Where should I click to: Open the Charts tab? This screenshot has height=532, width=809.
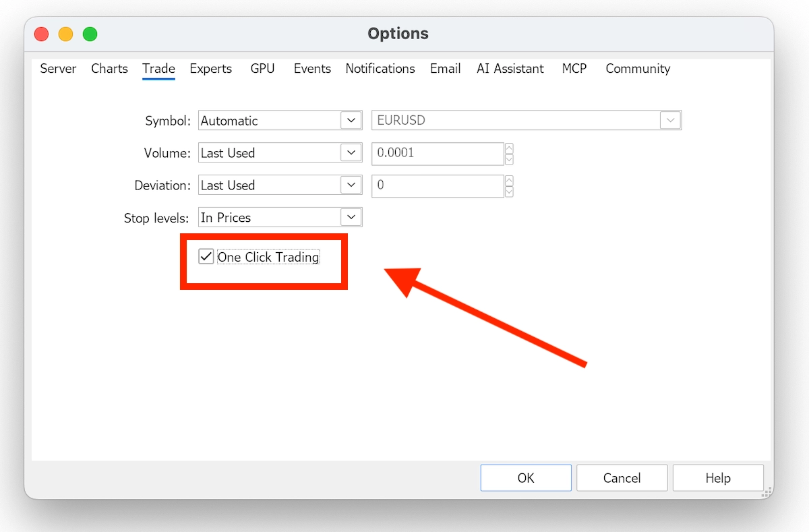coord(109,69)
